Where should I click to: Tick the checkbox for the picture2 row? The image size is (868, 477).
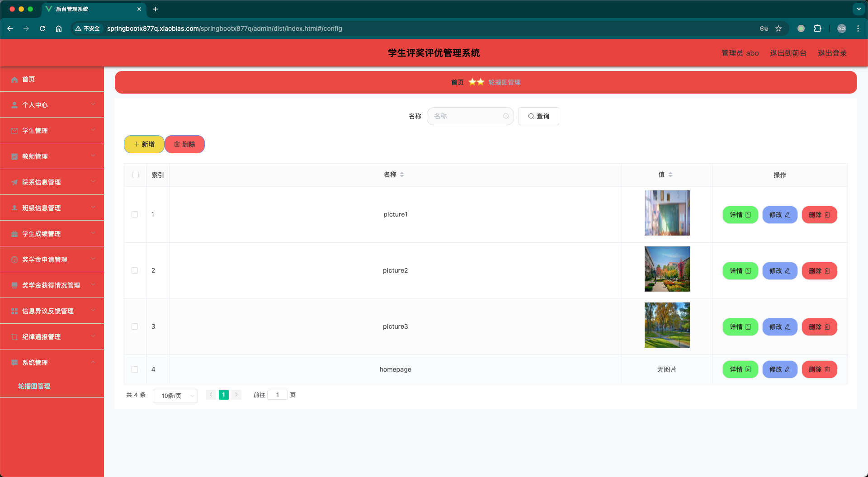pos(135,270)
